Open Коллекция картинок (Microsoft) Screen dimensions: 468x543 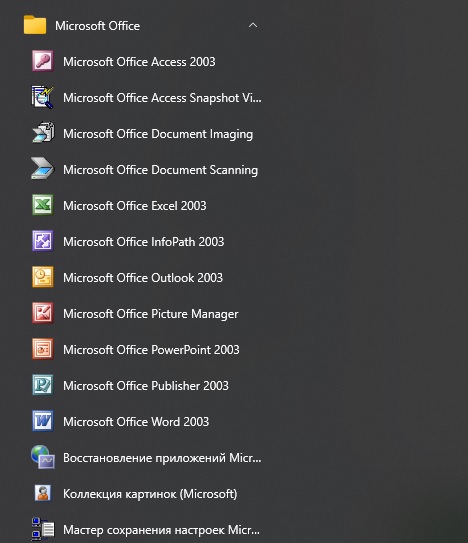(x=150, y=494)
